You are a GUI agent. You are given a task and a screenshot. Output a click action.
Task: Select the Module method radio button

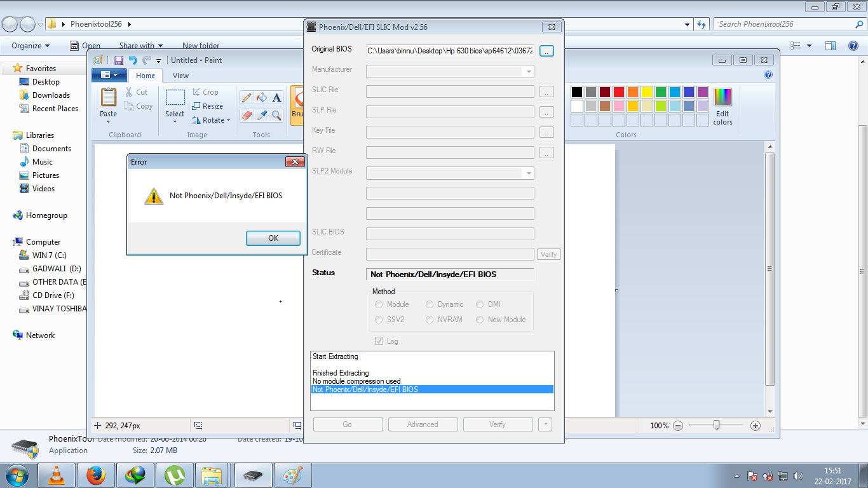point(379,304)
